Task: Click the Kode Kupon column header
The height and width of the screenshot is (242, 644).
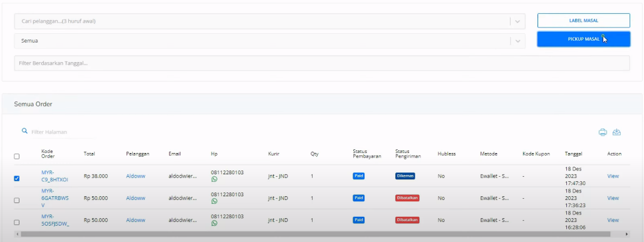Action: pos(536,154)
